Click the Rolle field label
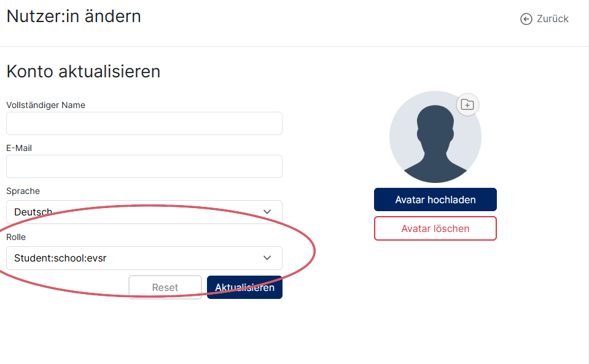This screenshot has height=364, width=589. click(16, 237)
